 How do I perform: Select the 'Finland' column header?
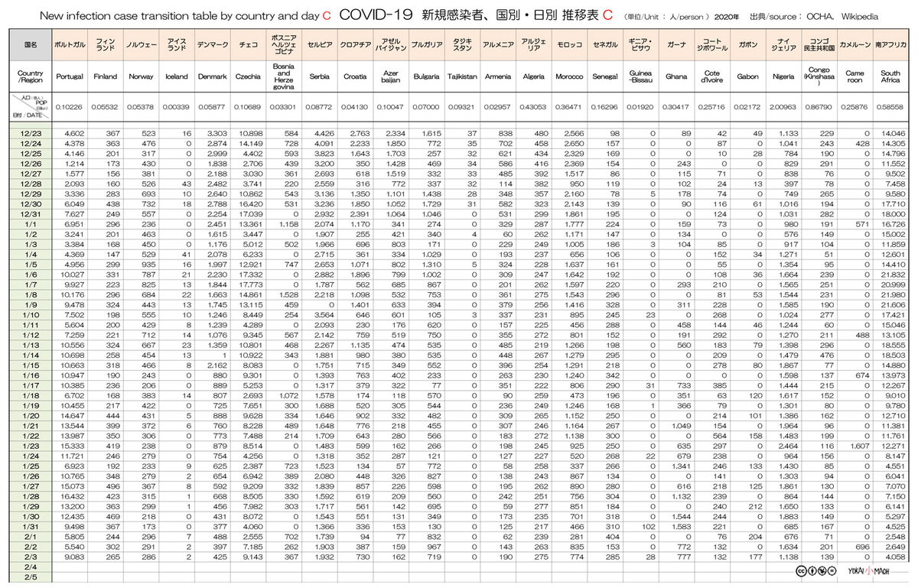click(105, 77)
